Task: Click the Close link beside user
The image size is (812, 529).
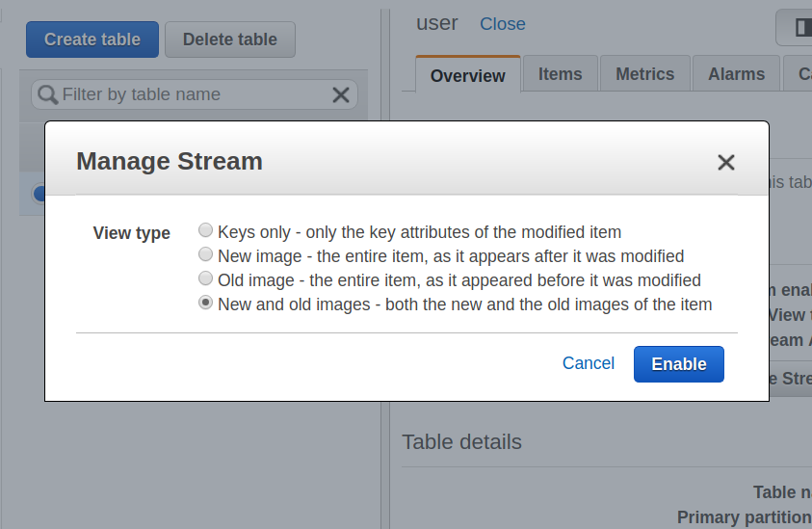Action: pos(503,24)
